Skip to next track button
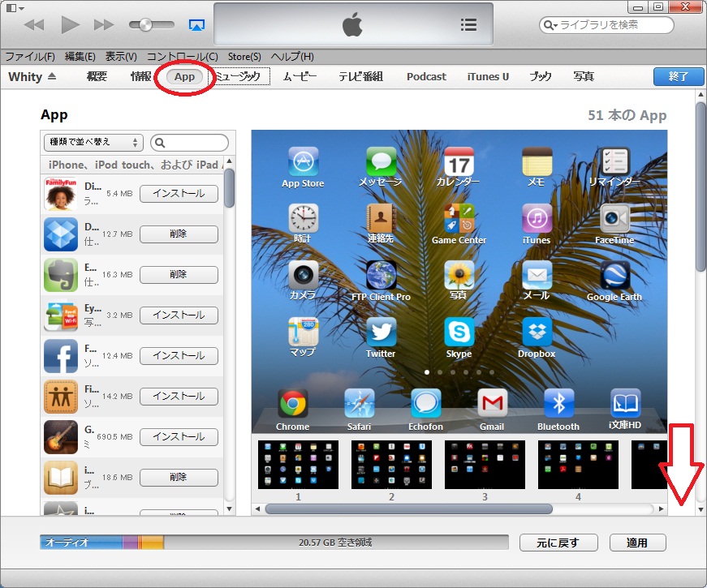 [x=104, y=25]
